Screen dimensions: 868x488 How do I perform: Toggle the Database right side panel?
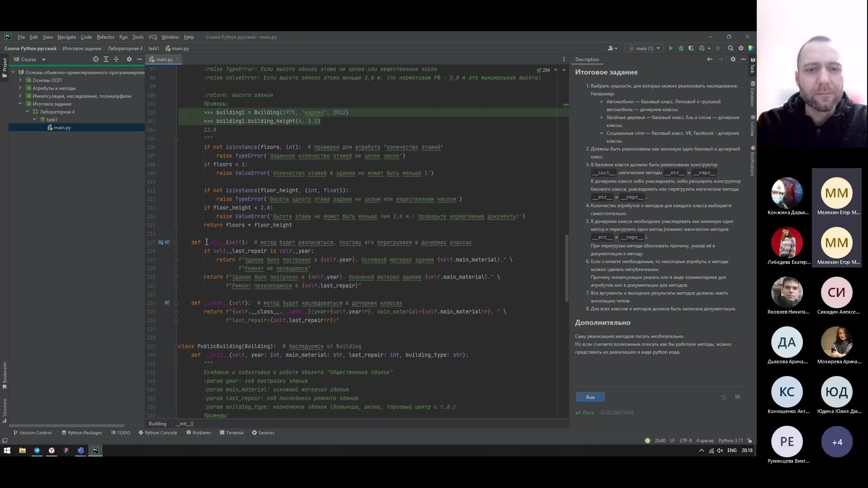pos(753,94)
